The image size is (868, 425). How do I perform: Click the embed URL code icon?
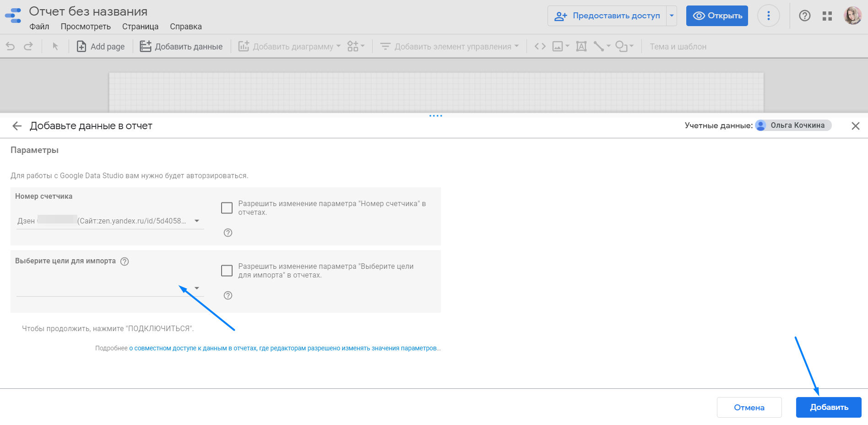(x=540, y=46)
